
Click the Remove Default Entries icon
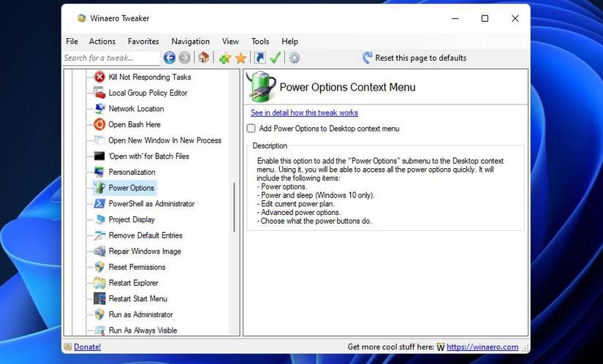[99, 235]
